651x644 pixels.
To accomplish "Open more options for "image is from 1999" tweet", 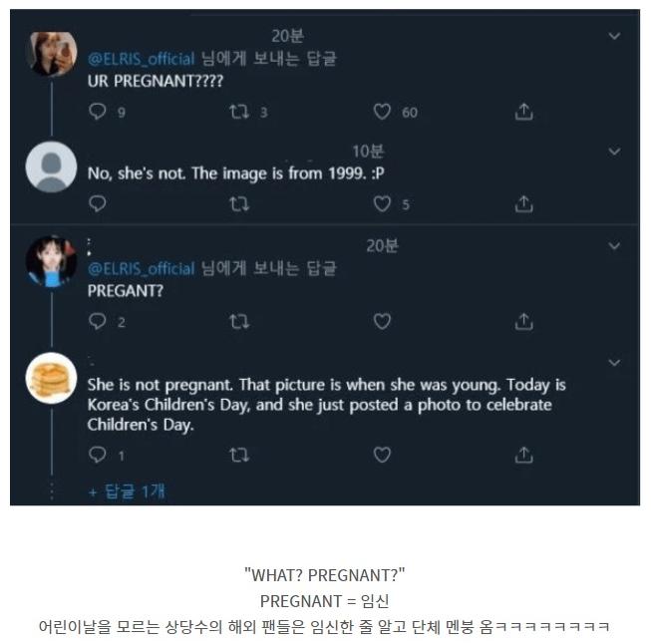I will coord(614,152).
